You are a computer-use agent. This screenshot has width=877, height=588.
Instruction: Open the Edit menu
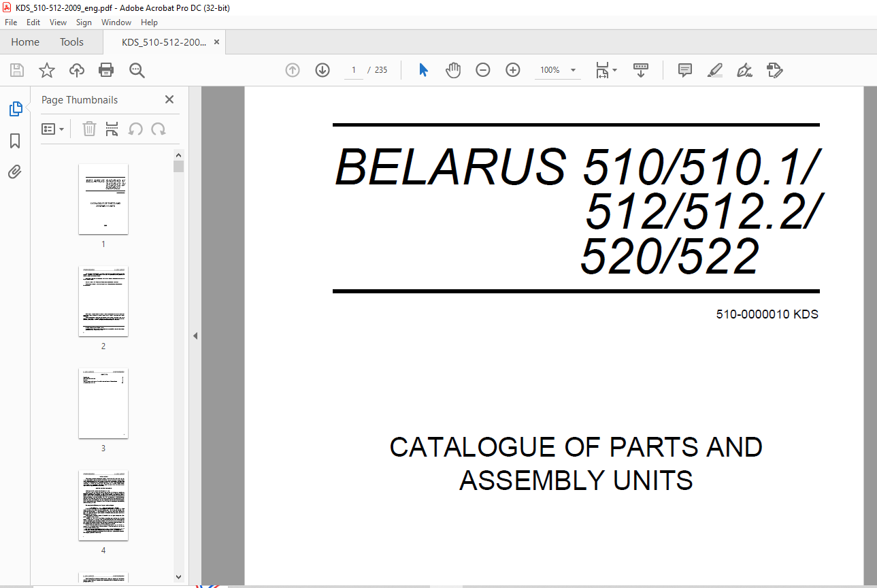[33, 22]
